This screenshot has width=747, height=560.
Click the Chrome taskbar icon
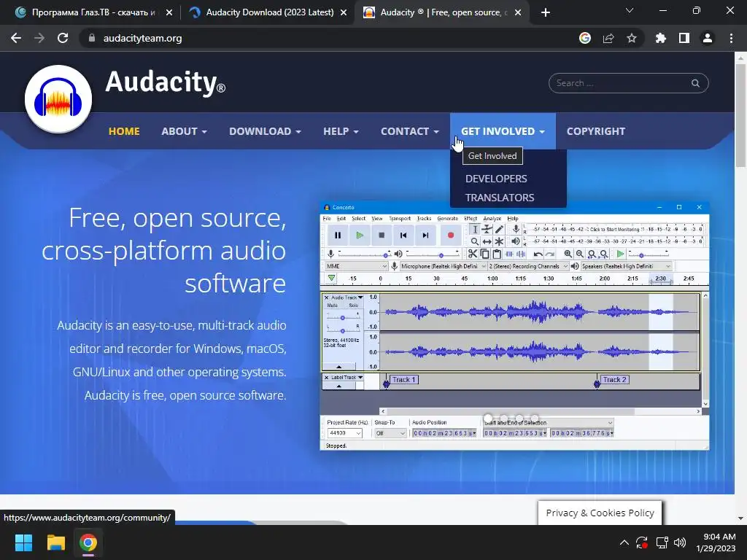88,542
